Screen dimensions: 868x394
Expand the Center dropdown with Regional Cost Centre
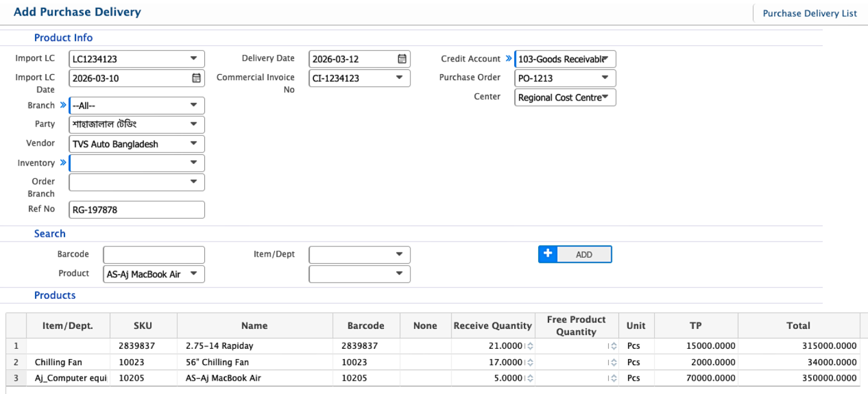point(605,97)
